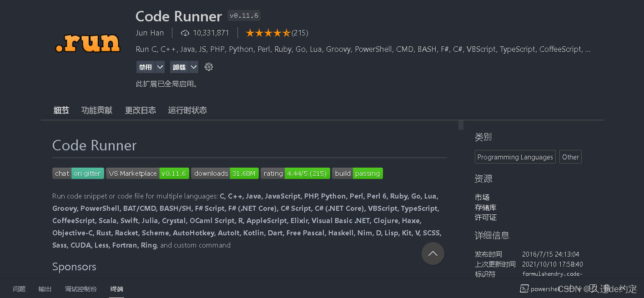
Task: Click the extension description line under the title
Action: tap(363, 49)
